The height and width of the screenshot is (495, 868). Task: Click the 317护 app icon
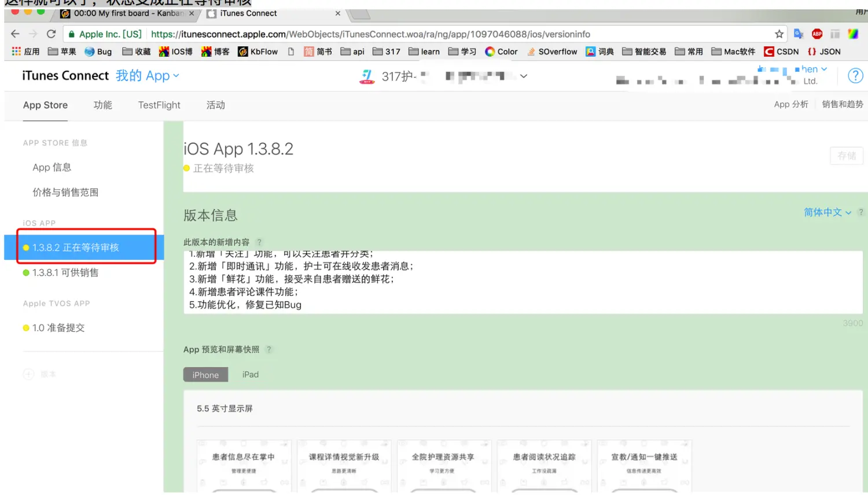[367, 76]
